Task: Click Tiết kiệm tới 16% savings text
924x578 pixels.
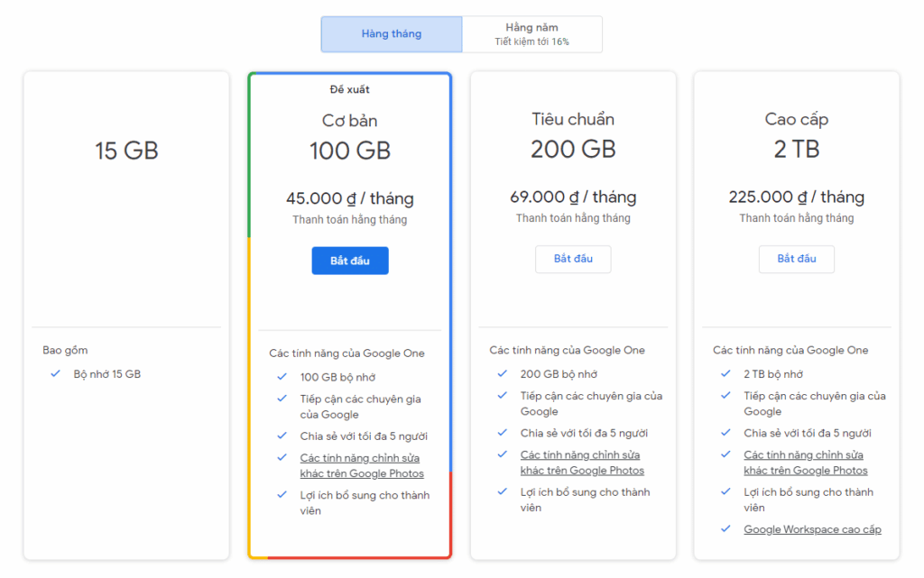Action: (x=532, y=41)
